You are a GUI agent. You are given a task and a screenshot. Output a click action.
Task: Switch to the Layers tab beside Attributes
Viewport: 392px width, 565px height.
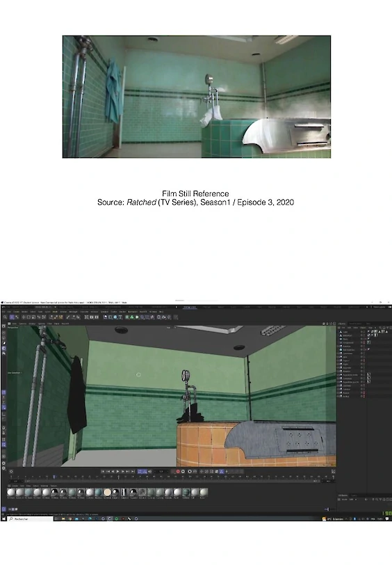pyautogui.click(x=354, y=495)
